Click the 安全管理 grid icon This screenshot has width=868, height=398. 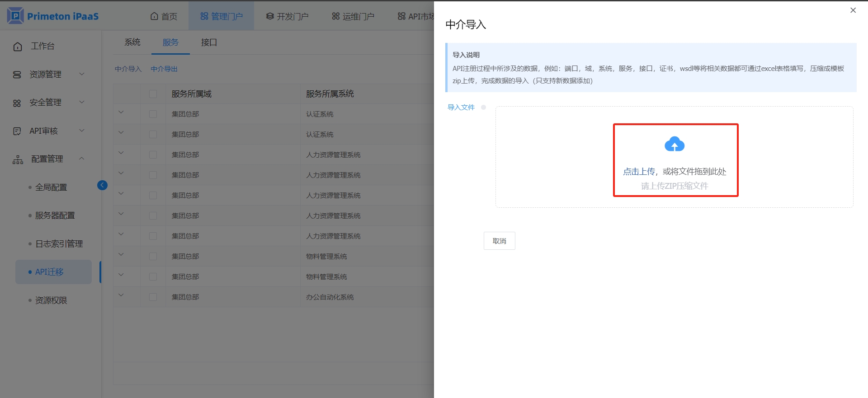click(17, 103)
